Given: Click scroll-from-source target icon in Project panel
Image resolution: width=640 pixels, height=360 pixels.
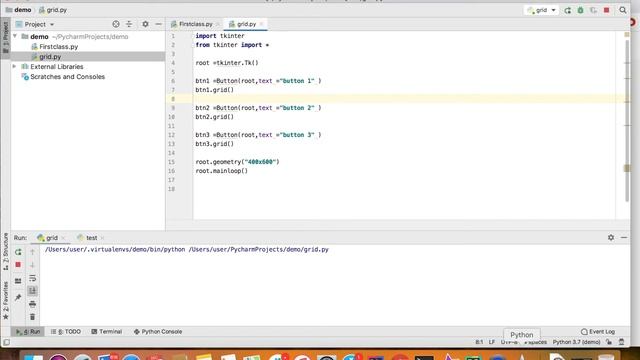Looking at the screenshot, I should [x=116, y=24].
